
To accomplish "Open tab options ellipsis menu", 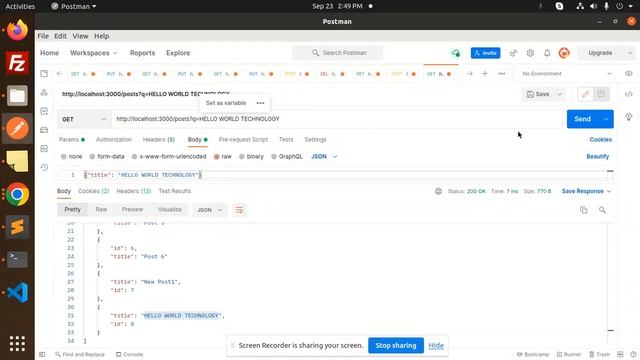I will [502, 74].
